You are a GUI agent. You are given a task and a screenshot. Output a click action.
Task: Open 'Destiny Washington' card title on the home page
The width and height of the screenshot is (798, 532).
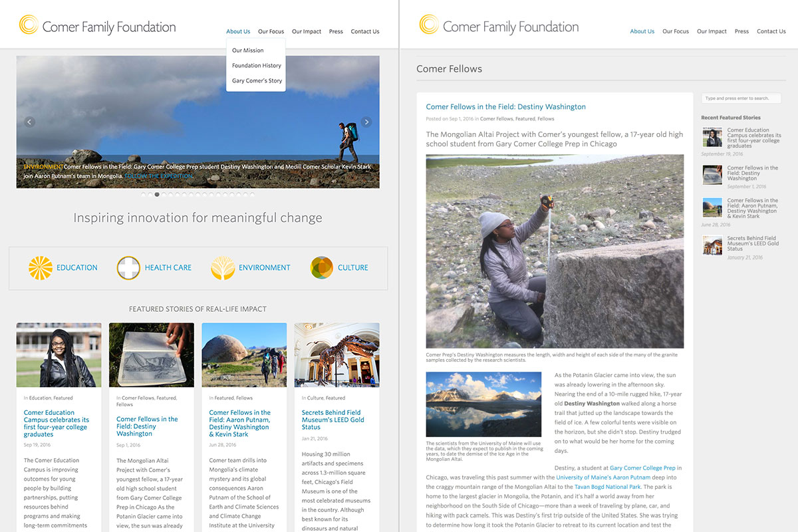[147, 426]
